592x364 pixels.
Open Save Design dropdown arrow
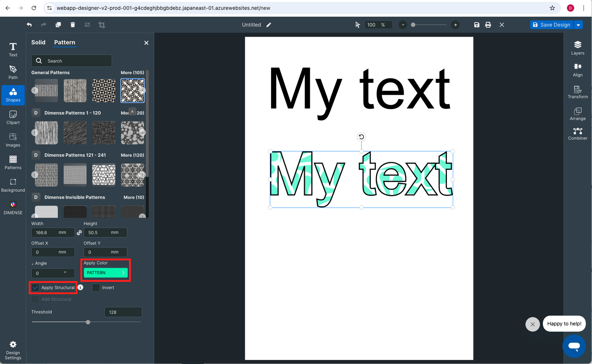click(x=578, y=25)
